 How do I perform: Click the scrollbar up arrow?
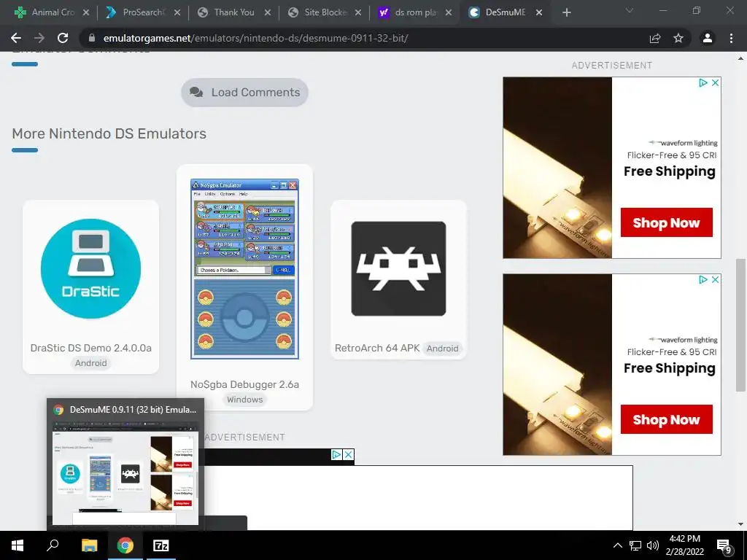(x=740, y=58)
